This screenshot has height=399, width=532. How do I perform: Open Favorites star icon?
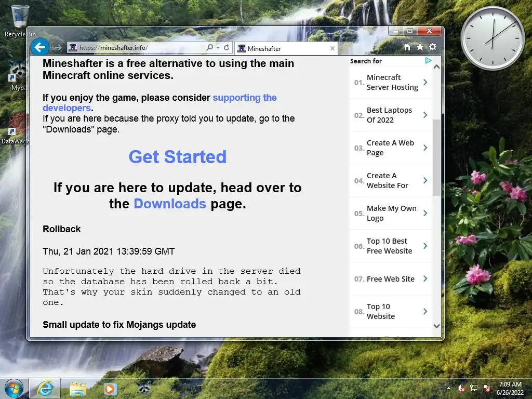coord(420,47)
